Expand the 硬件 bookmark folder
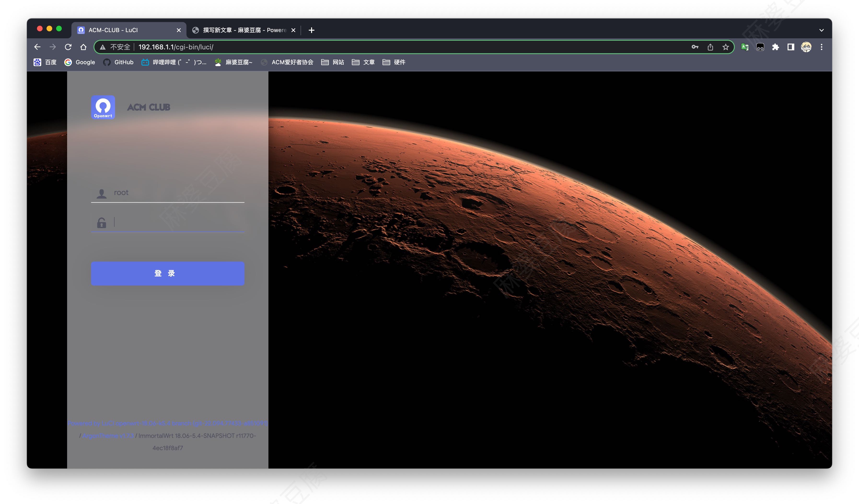This screenshot has height=504, width=859. pyautogui.click(x=394, y=62)
